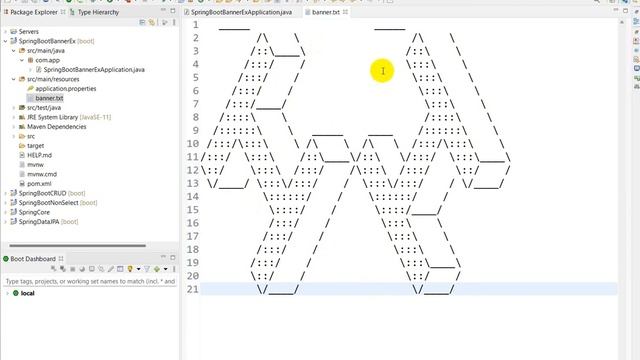Collapse all in Package Explorer toolbar
Image resolution: width=640 pixels, height=360 pixels.
tap(142, 22)
